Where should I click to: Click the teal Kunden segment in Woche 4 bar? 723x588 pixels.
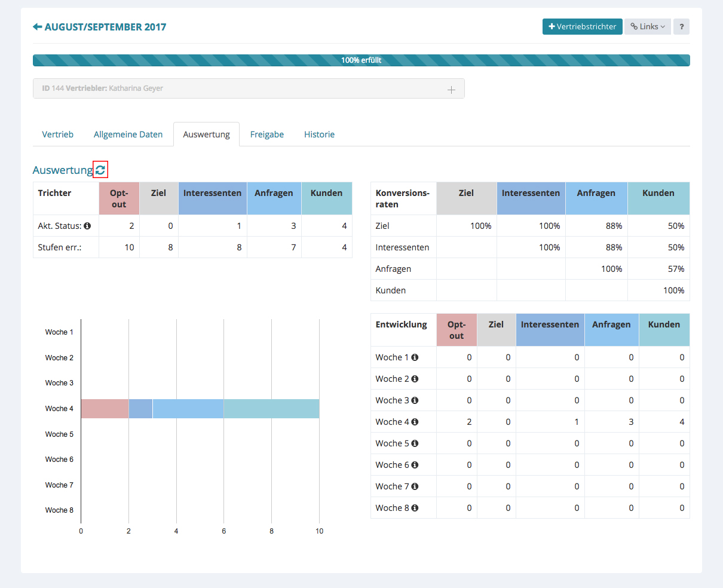point(271,409)
